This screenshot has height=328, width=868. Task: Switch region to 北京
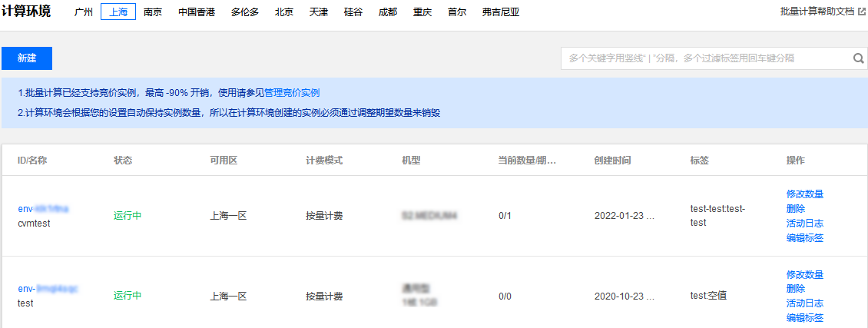click(284, 12)
